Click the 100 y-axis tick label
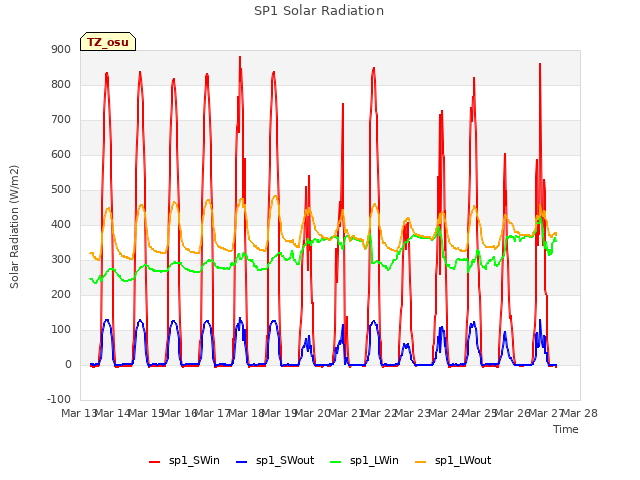 click(61, 329)
